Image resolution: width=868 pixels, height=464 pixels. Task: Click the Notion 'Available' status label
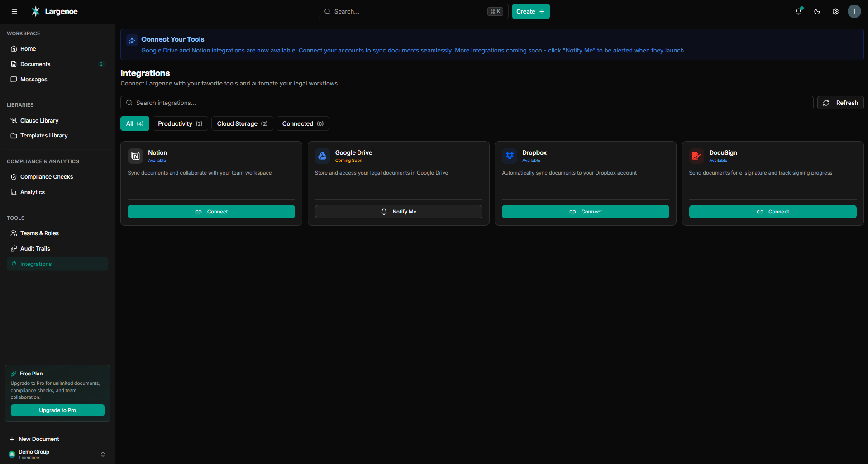[x=157, y=161]
